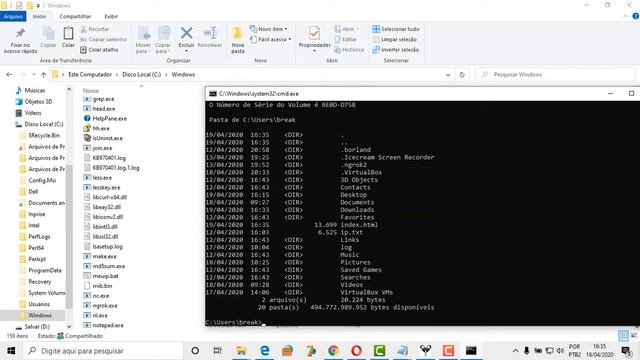
Task: Click the Windows Start button
Action: tap(11, 351)
